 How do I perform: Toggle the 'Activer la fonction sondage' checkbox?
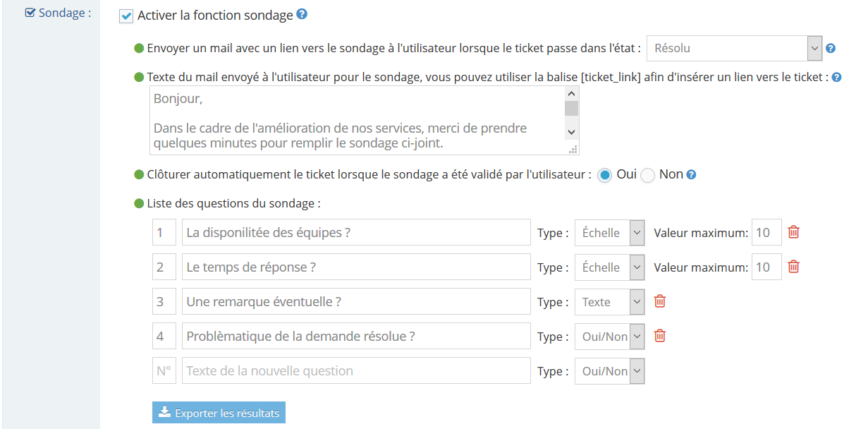(126, 16)
